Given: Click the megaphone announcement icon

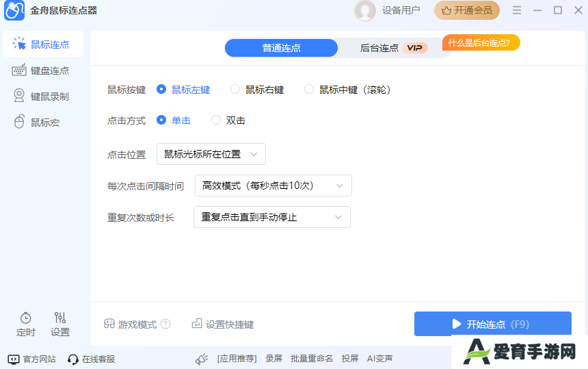Looking at the screenshot, I should tap(202, 359).
